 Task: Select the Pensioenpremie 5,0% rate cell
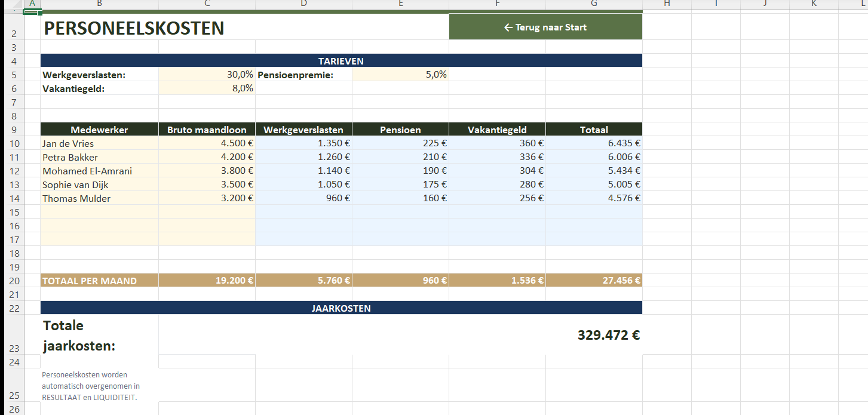pyautogui.click(x=400, y=75)
